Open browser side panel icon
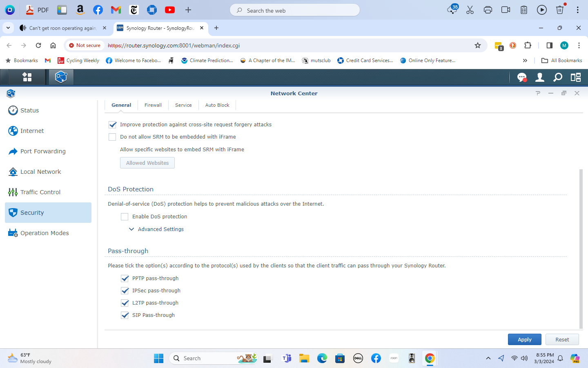The width and height of the screenshot is (588, 368). pos(549,45)
